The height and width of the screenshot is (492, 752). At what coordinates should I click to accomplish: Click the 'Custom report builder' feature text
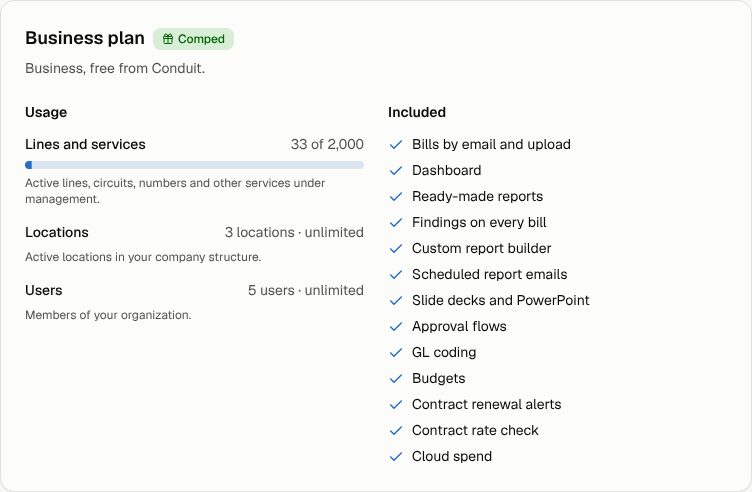click(x=482, y=248)
